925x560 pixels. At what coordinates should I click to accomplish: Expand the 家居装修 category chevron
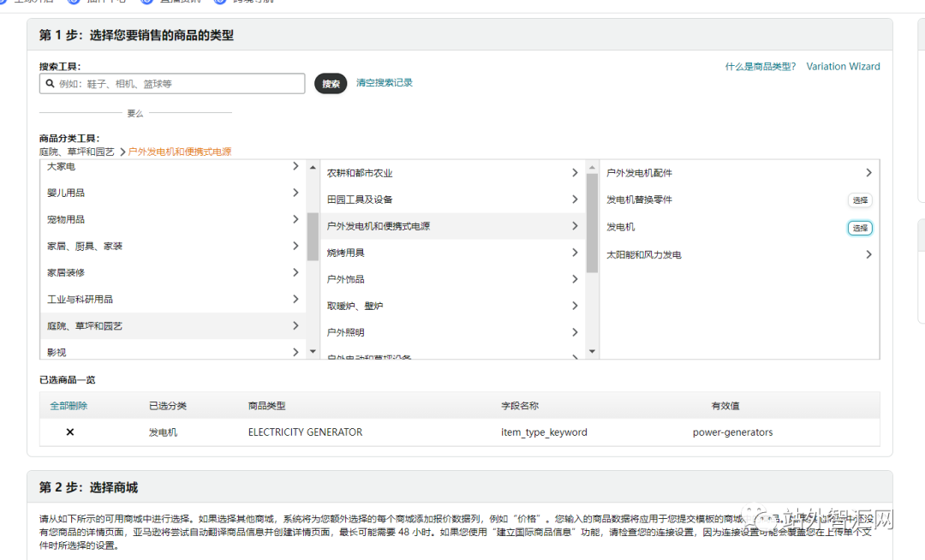click(x=295, y=272)
